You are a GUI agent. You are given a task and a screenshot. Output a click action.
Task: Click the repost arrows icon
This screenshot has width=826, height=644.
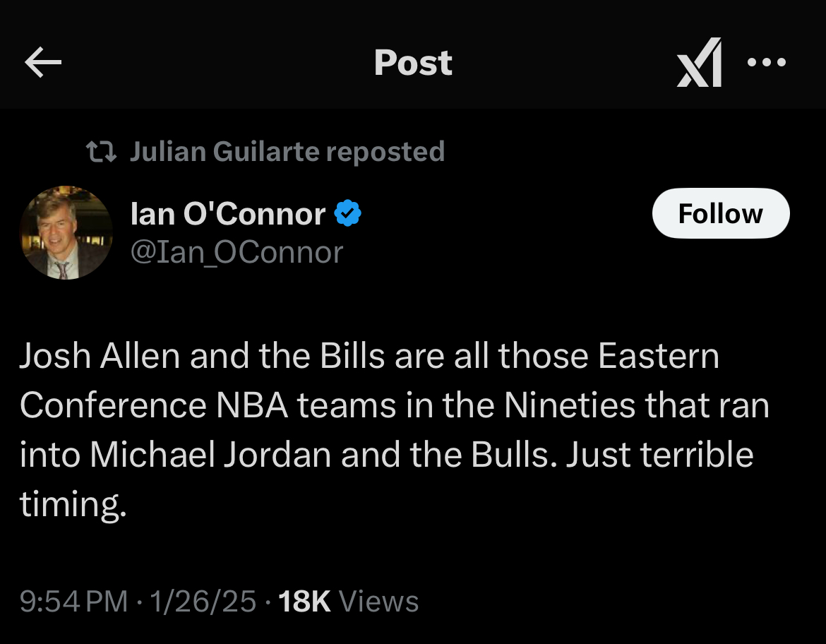pyautogui.click(x=101, y=151)
